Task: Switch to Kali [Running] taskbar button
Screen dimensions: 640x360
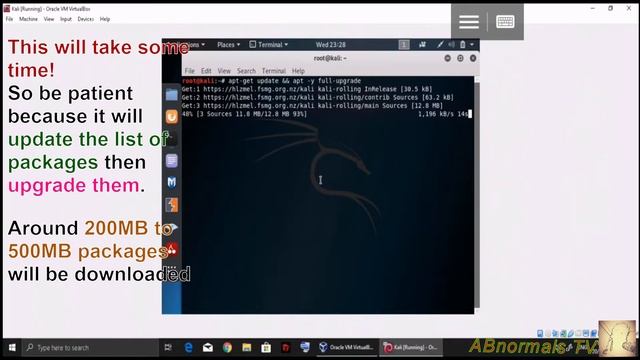Action: click(x=411, y=348)
